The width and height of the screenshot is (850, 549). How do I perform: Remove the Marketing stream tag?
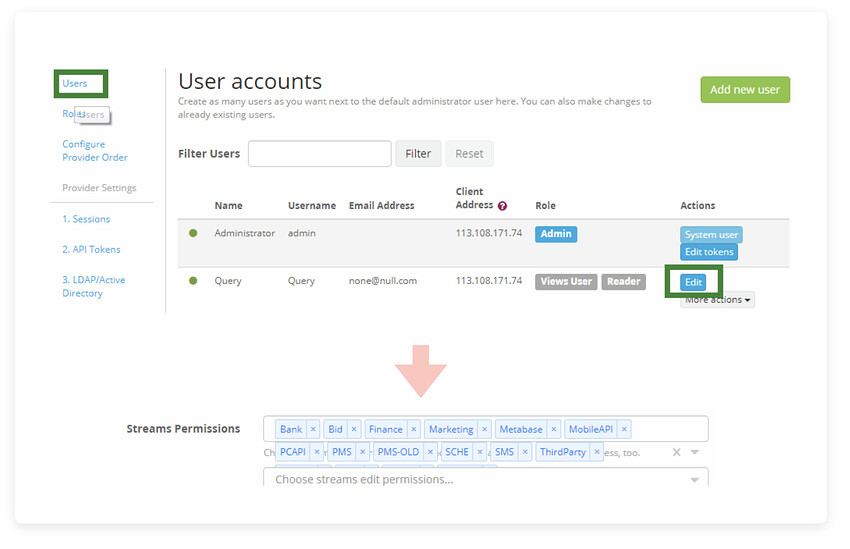[485, 429]
